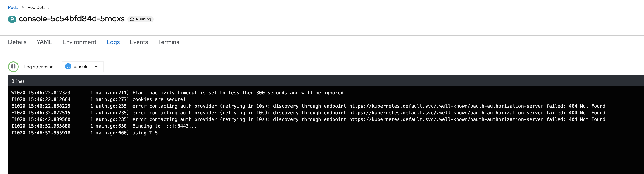The image size is (644, 174).
Task: Select the YAML tab
Action: (x=44, y=42)
